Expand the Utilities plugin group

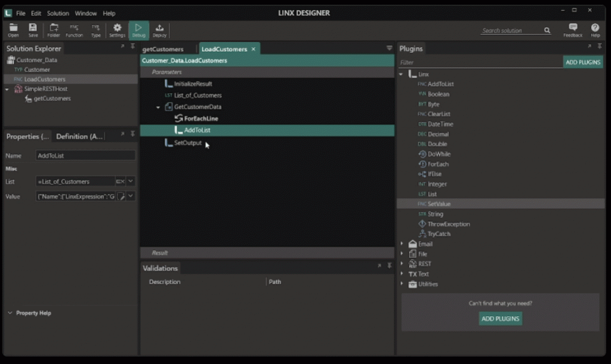(x=402, y=283)
